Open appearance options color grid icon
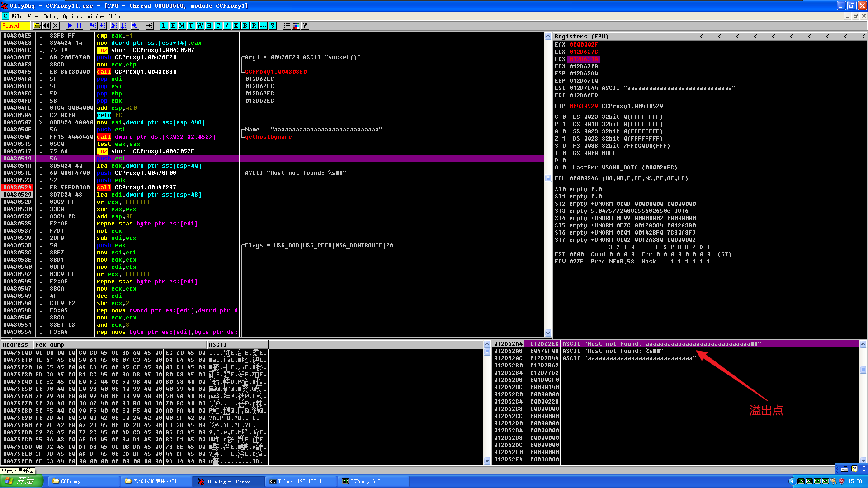The image size is (868, 488). tap(296, 26)
